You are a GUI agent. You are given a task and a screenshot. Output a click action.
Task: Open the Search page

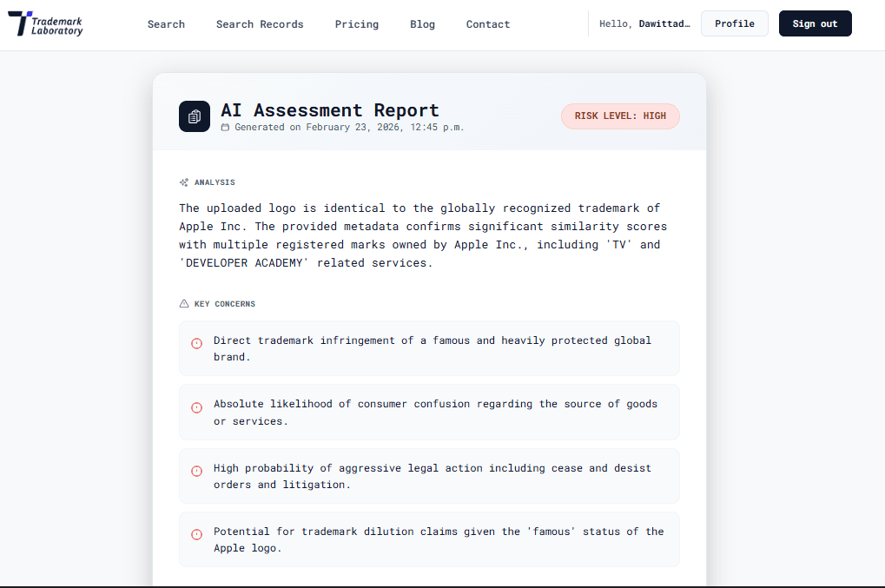coord(166,23)
